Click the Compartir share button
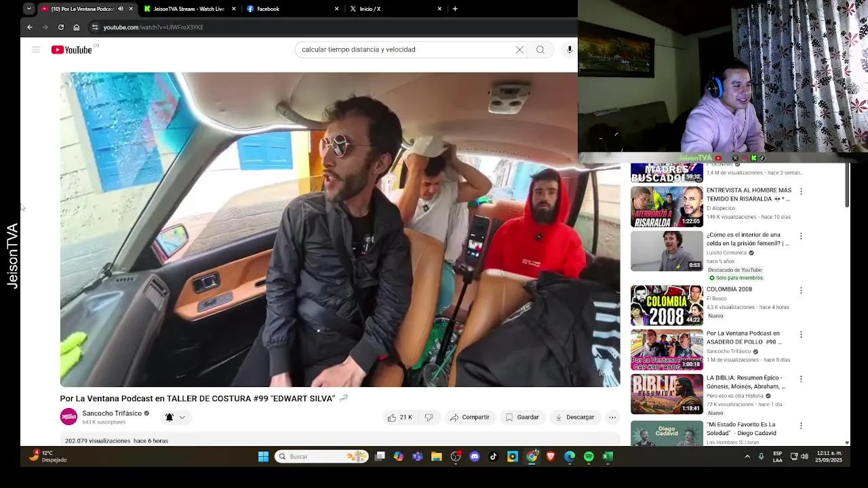The width and height of the screenshot is (868, 488). pos(469,418)
